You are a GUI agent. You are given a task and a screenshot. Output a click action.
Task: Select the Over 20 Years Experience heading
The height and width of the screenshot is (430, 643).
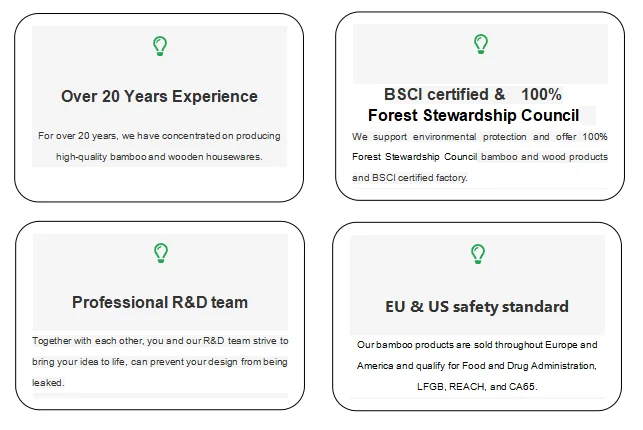(160, 96)
